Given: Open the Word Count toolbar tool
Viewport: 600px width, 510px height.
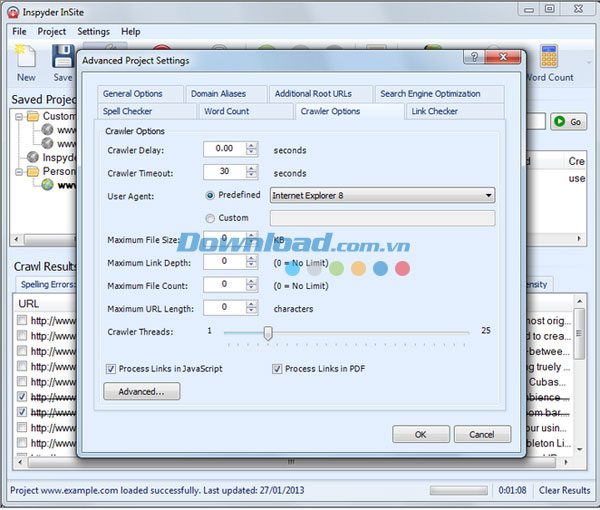Looking at the screenshot, I should tap(549, 60).
